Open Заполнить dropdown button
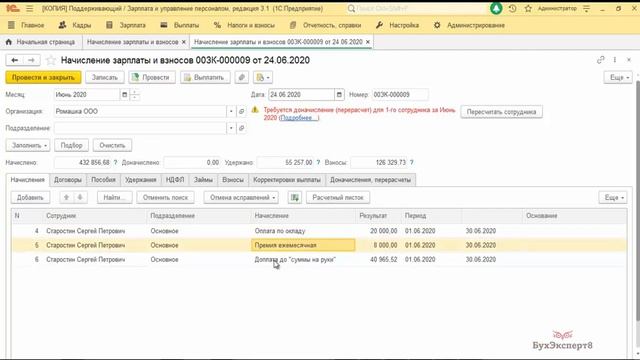This screenshot has width=640, height=360. point(28,145)
